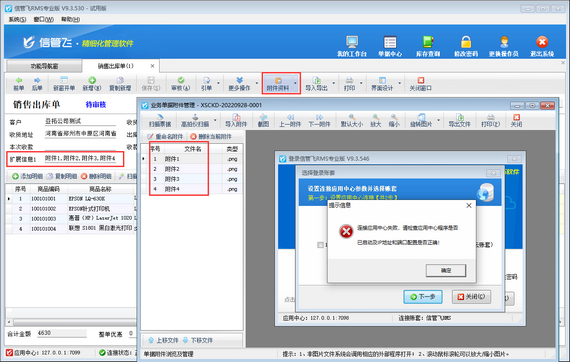
Task: Expand the 附件资料 dropdown arrow
Action: [295, 83]
